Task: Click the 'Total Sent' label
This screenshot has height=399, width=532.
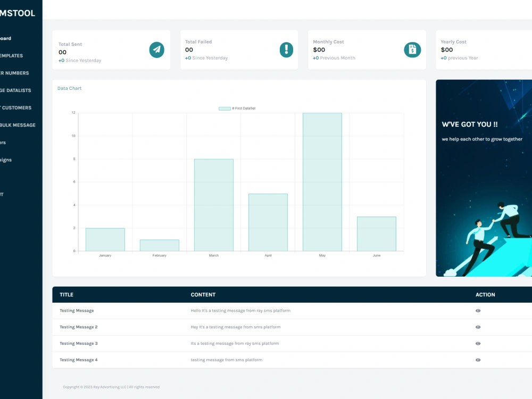Action: (70, 44)
